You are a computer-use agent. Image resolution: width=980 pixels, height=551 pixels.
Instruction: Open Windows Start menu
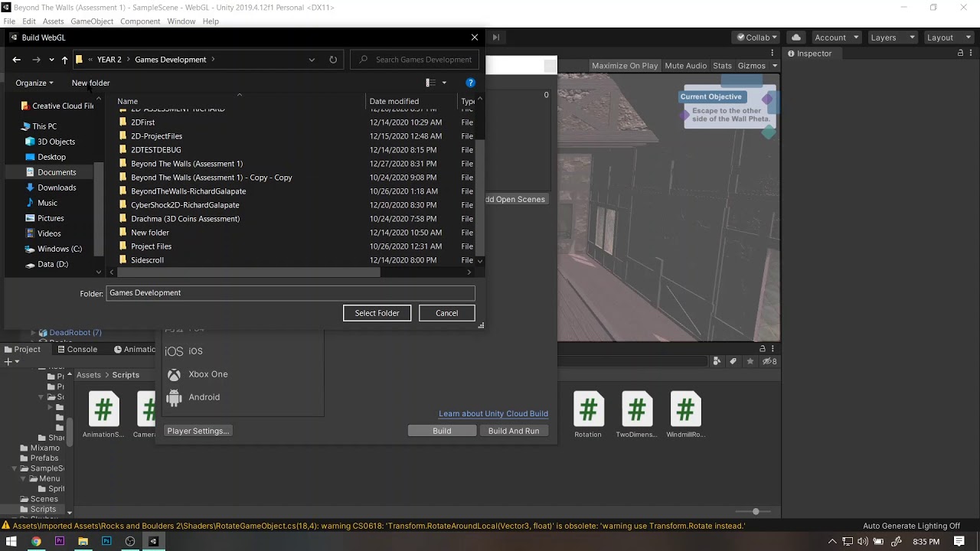[x=11, y=541]
